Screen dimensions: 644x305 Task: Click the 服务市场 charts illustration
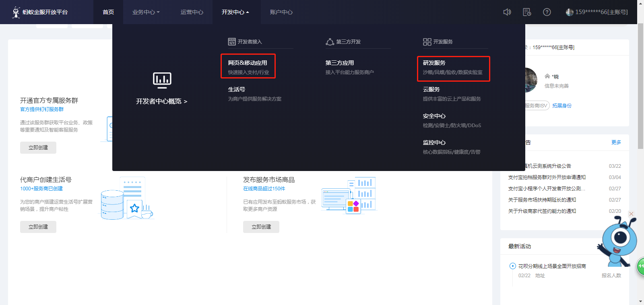[349, 196]
